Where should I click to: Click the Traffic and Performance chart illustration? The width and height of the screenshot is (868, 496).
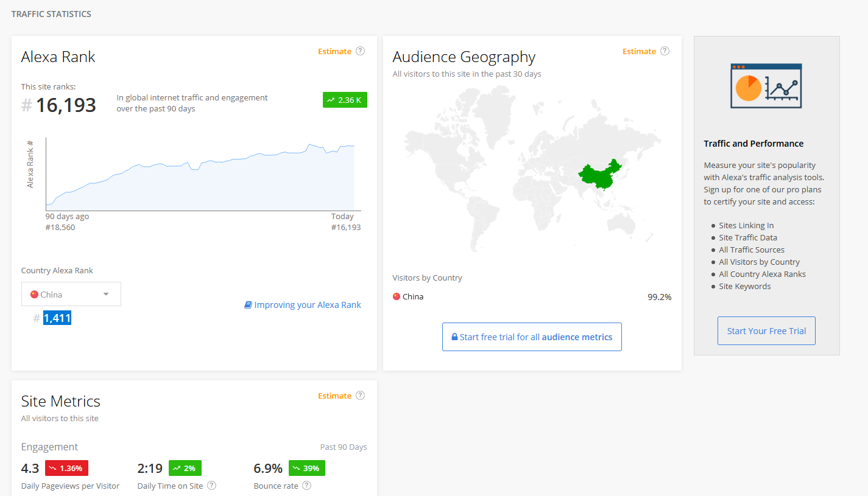[766, 86]
